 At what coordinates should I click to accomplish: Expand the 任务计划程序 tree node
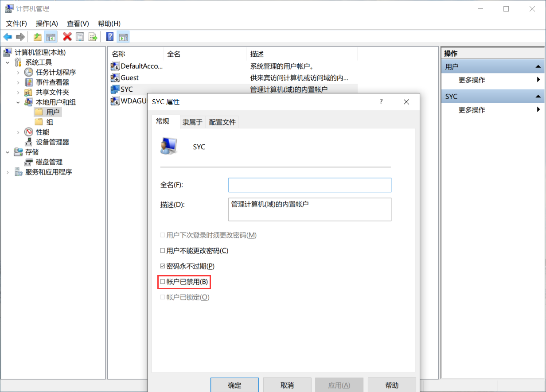(x=18, y=72)
